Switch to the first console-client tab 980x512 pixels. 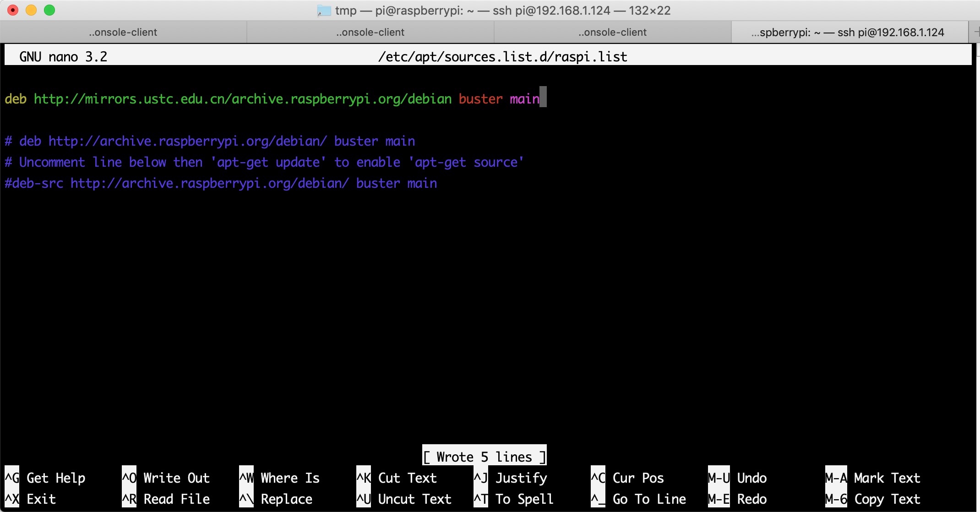point(123,32)
